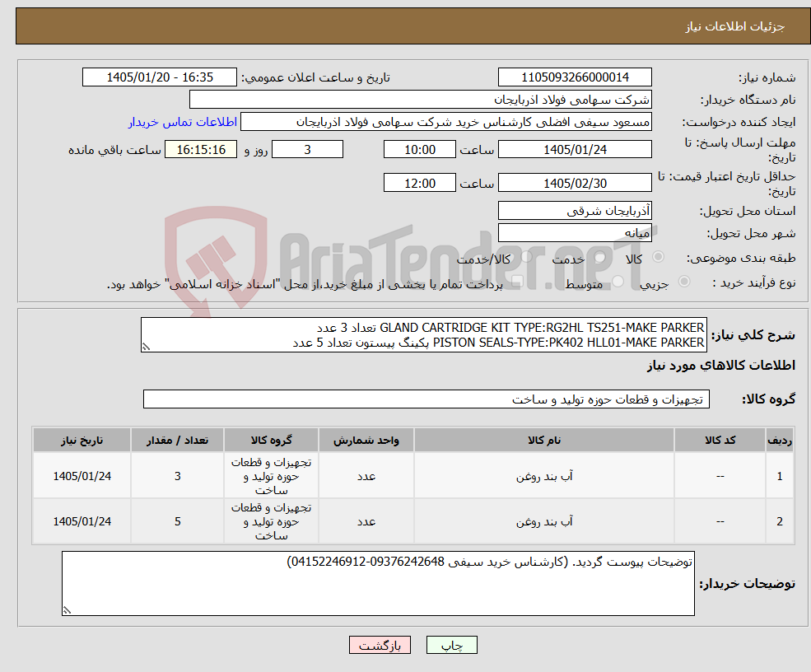Click the delivery city field میانه
The width and height of the screenshot is (811, 672).
click(575, 233)
